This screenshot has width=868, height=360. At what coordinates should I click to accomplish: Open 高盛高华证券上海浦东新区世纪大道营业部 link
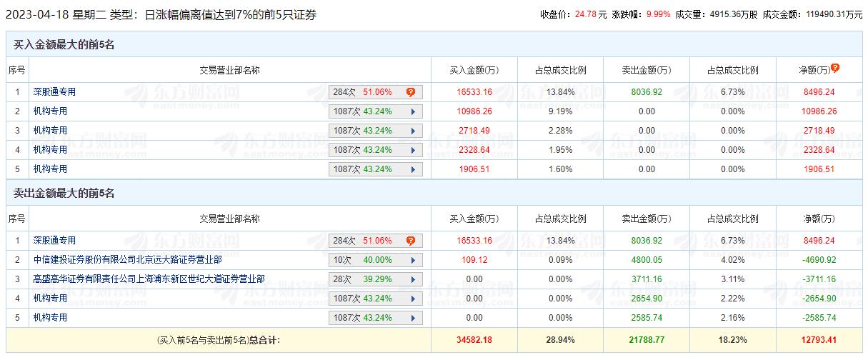(x=149, y=279)
